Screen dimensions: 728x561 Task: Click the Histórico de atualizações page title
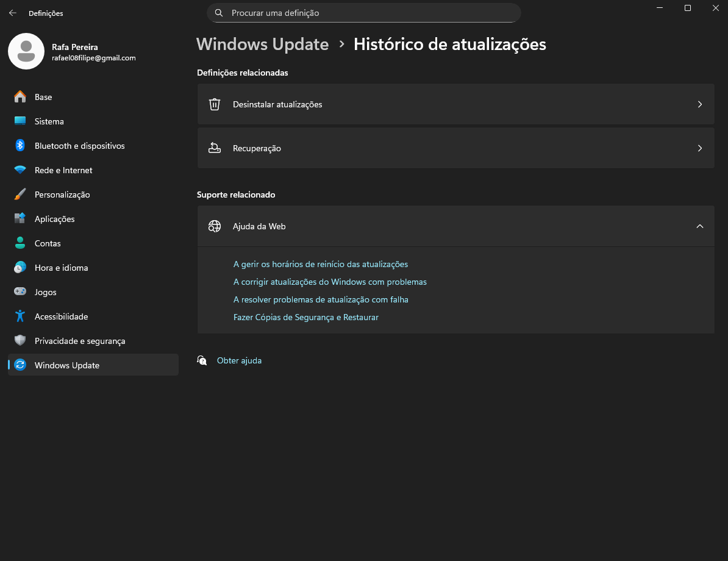click(450, 44)
